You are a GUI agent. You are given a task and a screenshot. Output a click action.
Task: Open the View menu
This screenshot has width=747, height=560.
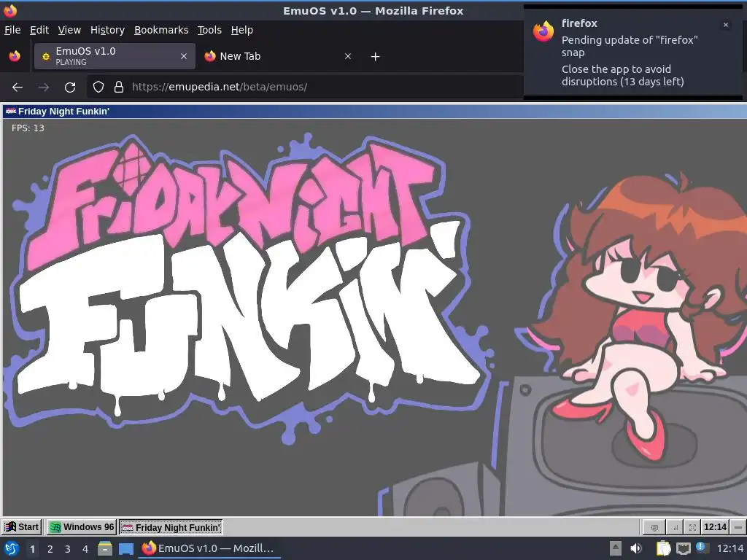pyautogui.click(x=69, y=30)
